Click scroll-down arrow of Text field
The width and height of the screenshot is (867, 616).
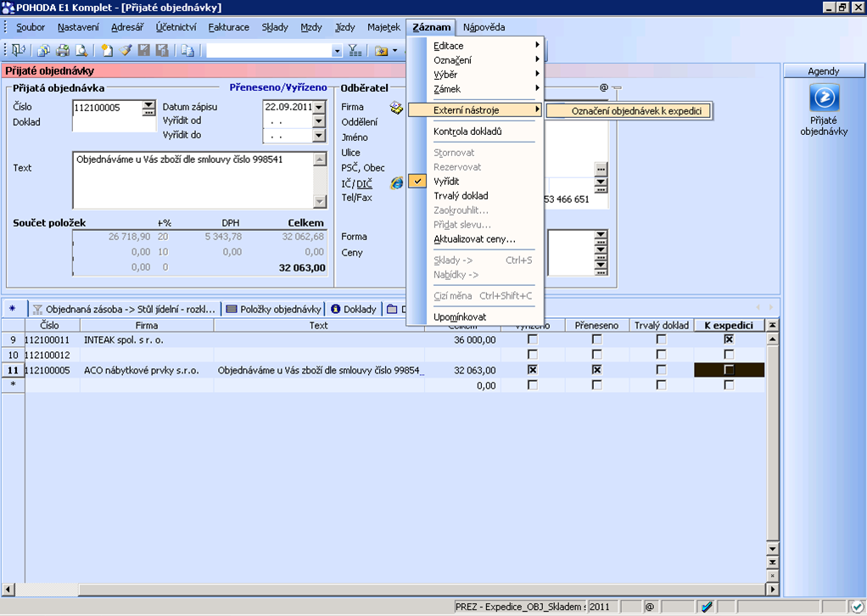(320, 201)
